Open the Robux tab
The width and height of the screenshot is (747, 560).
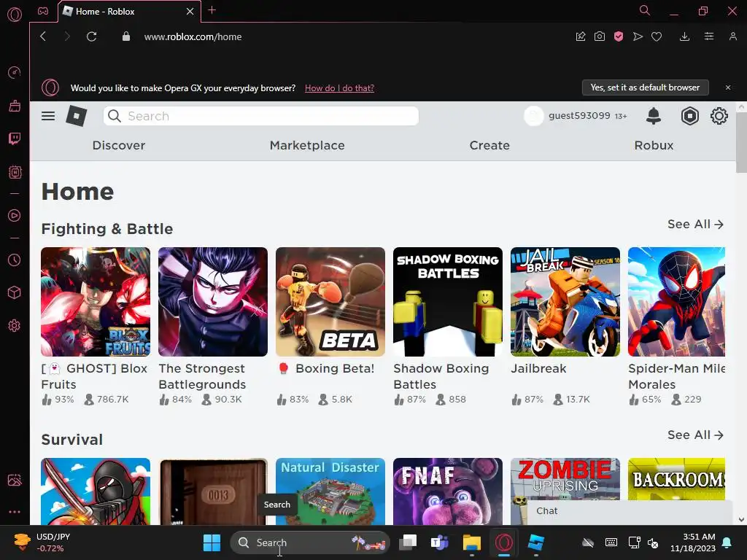654,145
